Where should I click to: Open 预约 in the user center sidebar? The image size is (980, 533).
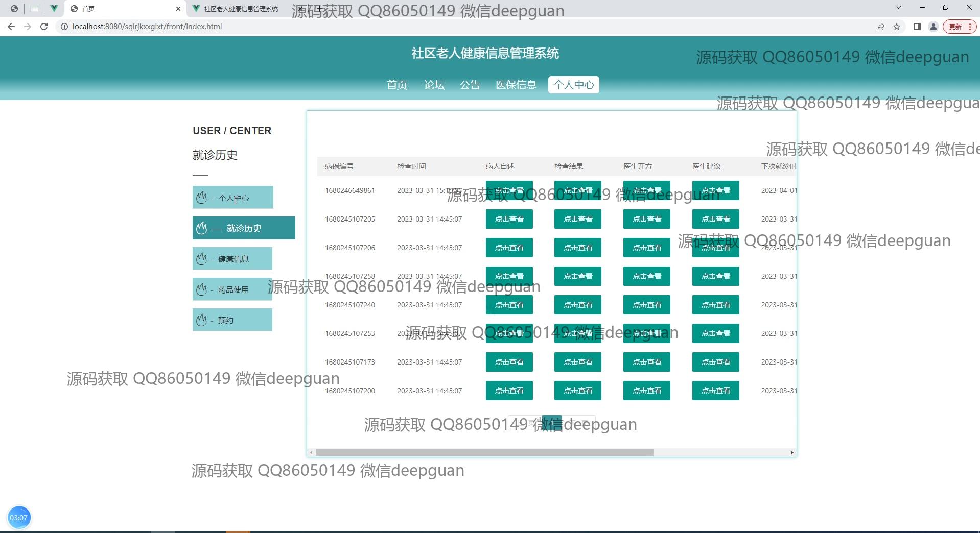coord(232,320)
